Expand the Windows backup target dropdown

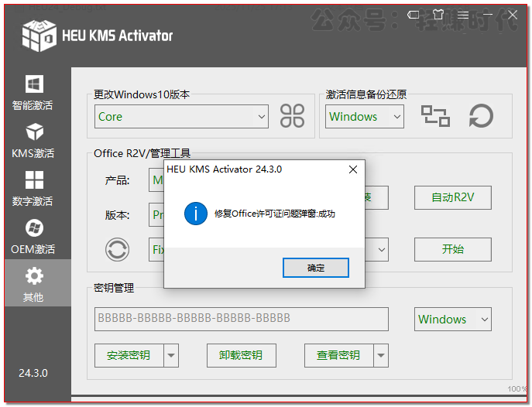pyautogui.click(x=396, y=117)
